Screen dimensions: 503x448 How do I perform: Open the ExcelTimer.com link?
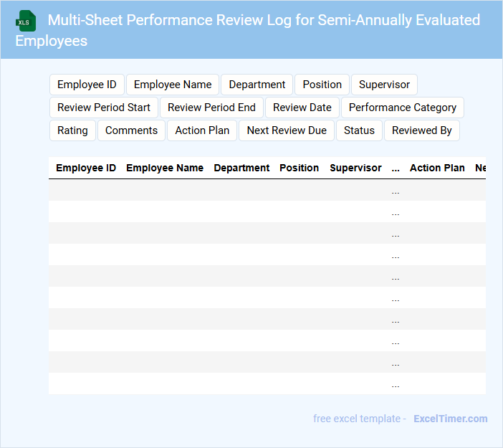pos(450,419)
